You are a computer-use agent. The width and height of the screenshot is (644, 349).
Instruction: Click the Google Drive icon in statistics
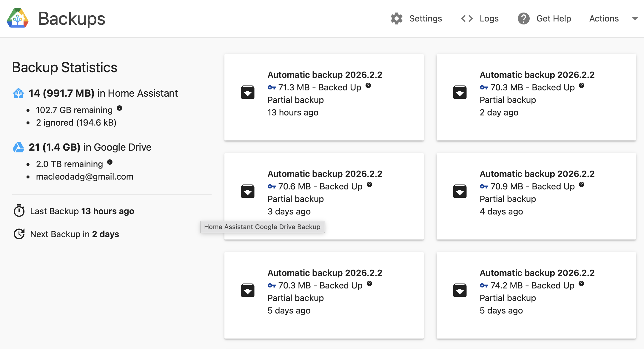19,147
